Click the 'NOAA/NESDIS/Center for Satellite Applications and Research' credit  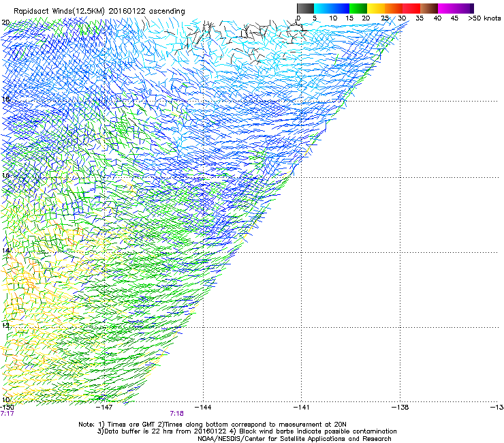294,439
